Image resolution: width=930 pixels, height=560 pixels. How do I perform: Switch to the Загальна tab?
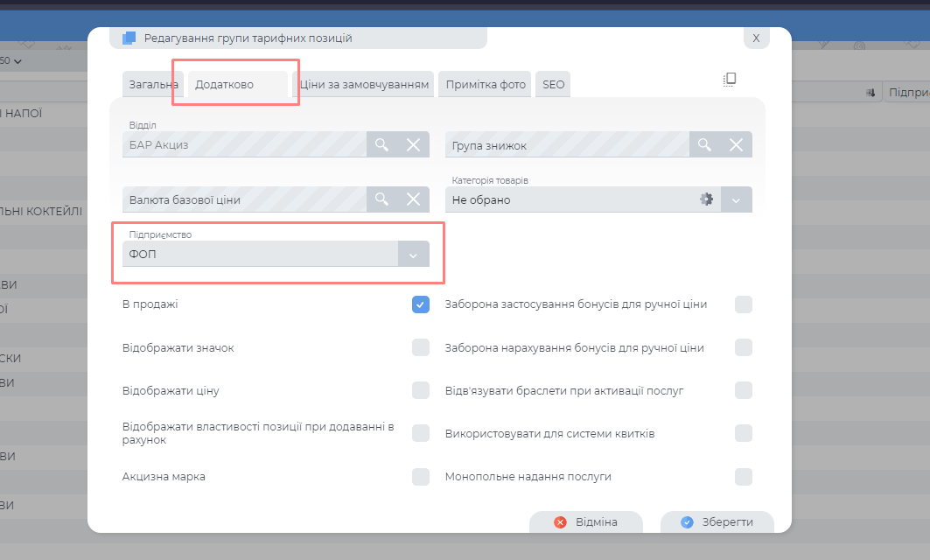click(153, 85)
